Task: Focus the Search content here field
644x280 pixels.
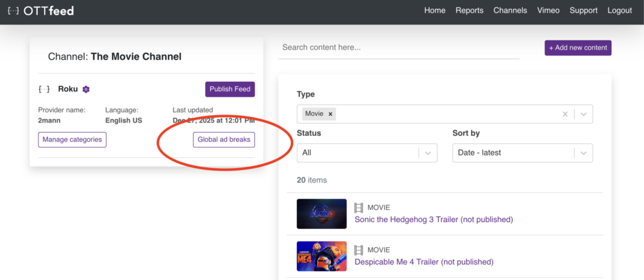Action: click(x=398, y=48)
